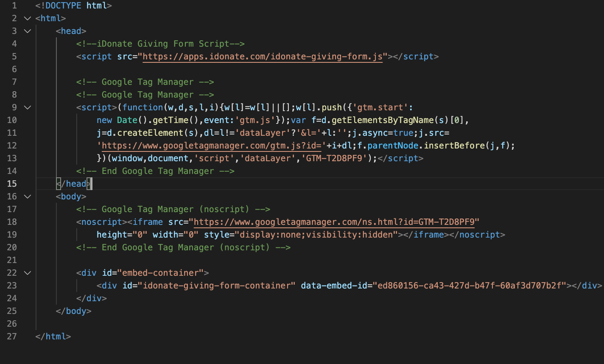Click the Google Tag Manager comment on line 8
The height and width of the screenshot is (364, 604).
pyautogui.click(x=145, y=95)
